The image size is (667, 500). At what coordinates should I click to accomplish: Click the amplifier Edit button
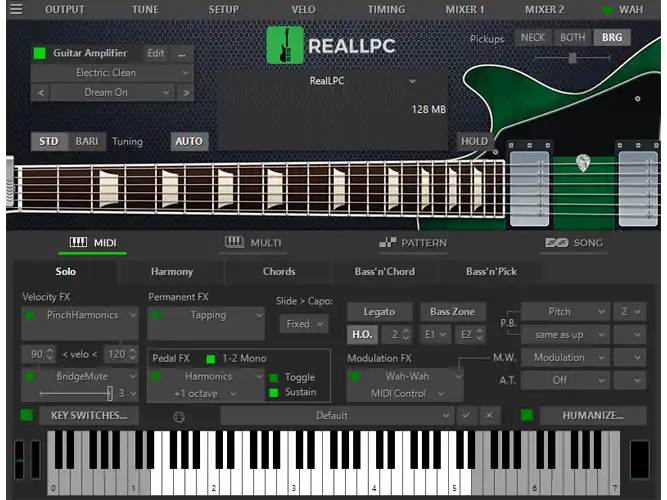click(156, 53)
